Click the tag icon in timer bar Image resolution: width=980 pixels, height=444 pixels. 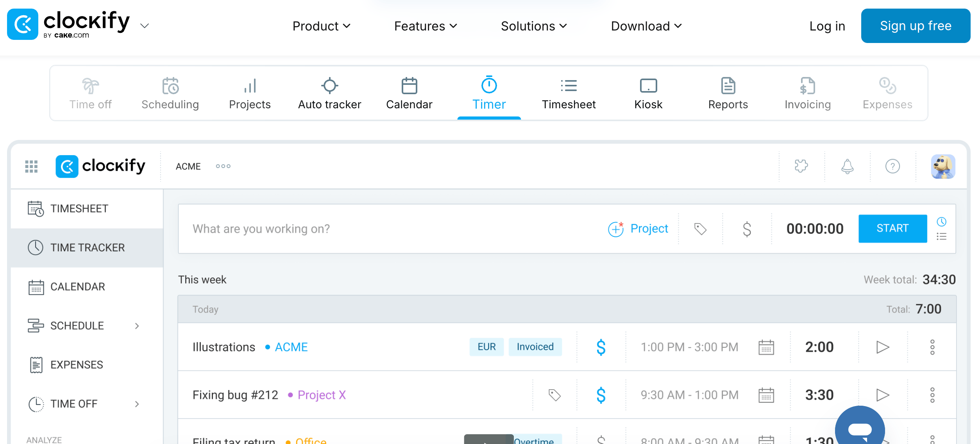pyautogui.click(x=700, y=229)
